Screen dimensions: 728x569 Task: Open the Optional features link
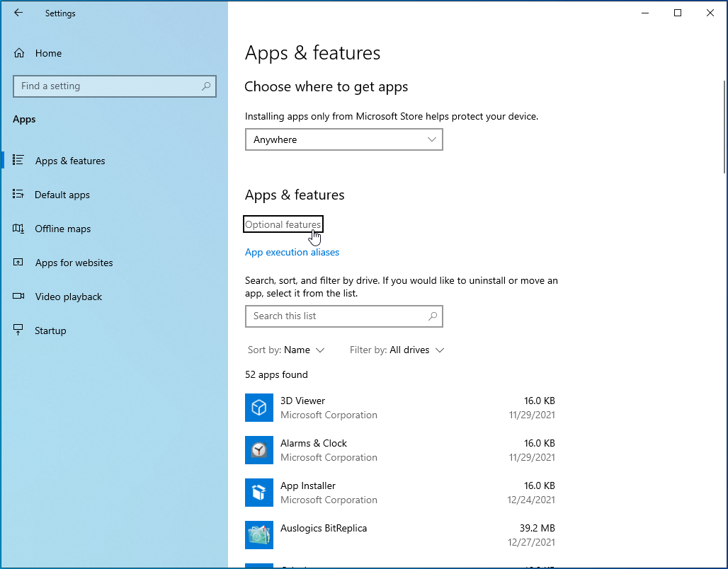(283, 224)
